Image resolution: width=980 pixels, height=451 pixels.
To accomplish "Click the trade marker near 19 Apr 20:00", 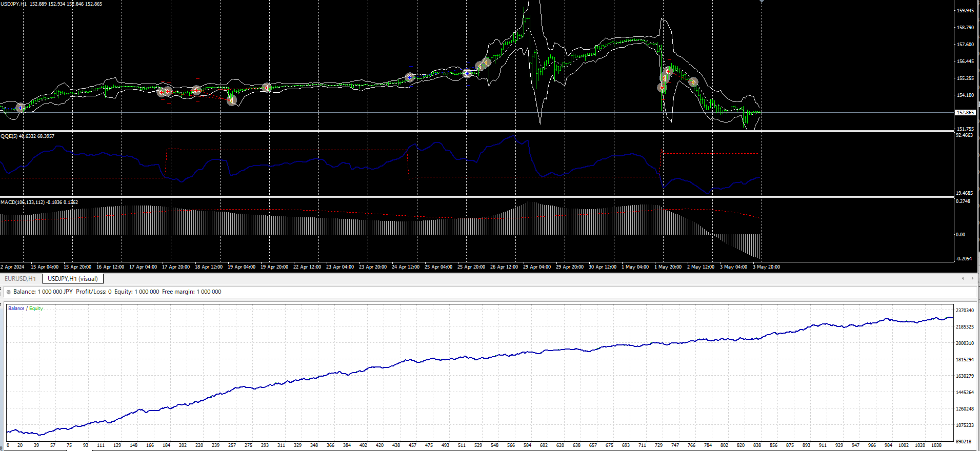I will 267,88.
